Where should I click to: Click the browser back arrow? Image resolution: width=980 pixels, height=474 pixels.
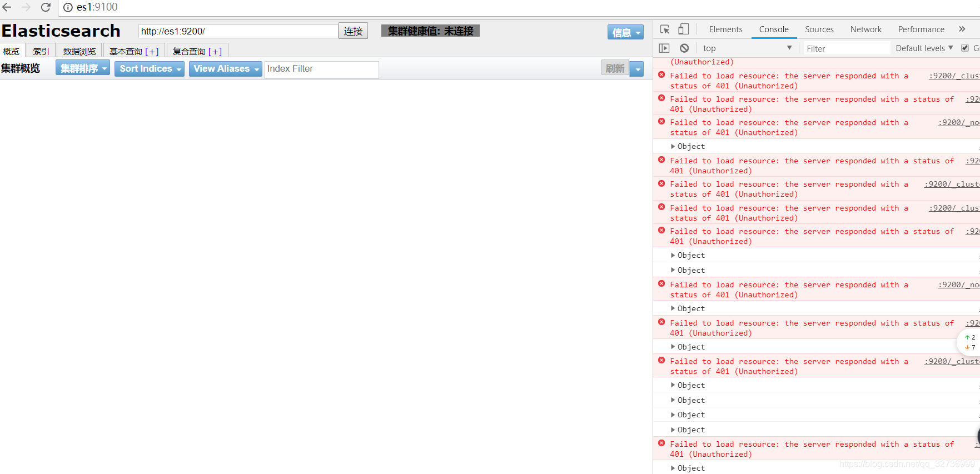tap(7, 7)
